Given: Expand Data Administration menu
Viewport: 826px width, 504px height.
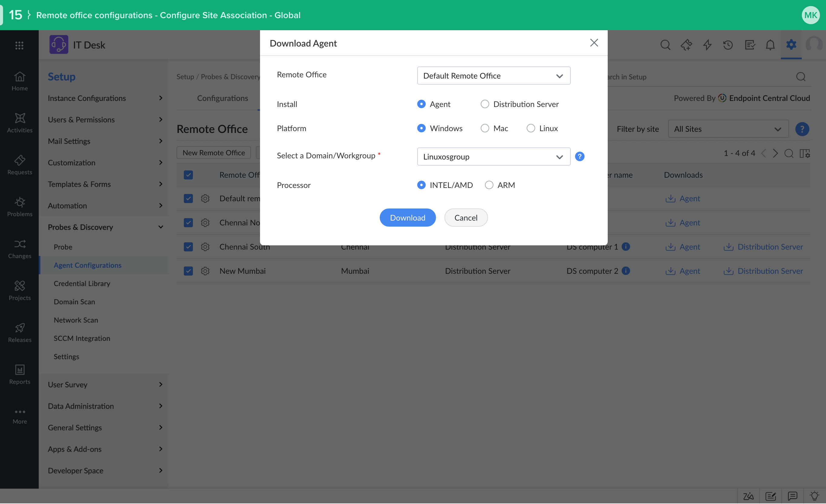Looking at the screenshot, I should 105,406.
